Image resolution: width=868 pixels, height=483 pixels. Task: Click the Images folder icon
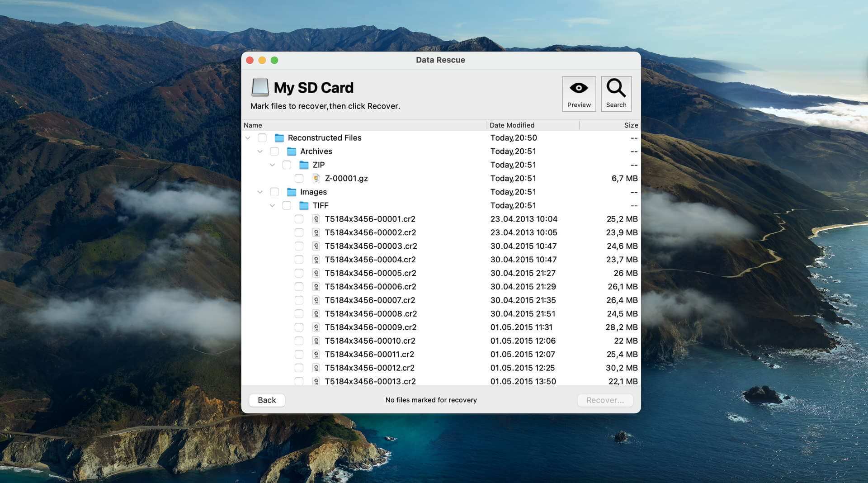click(x=292, y=192)
